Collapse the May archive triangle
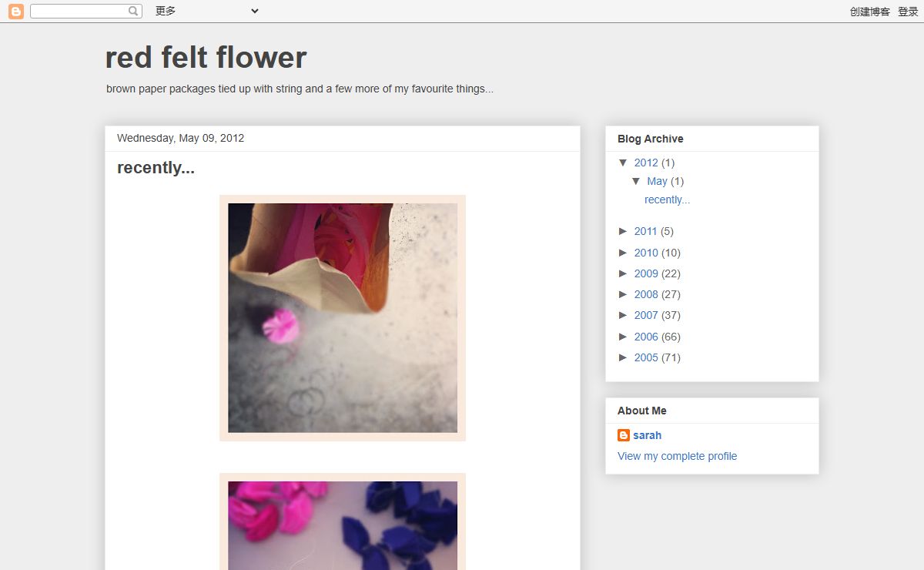 (x=636, y=181)
